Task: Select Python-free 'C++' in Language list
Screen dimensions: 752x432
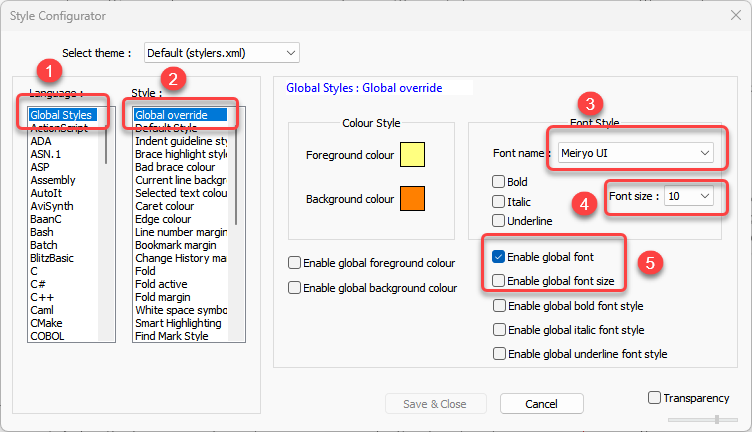Action: [x=41, y=297]
